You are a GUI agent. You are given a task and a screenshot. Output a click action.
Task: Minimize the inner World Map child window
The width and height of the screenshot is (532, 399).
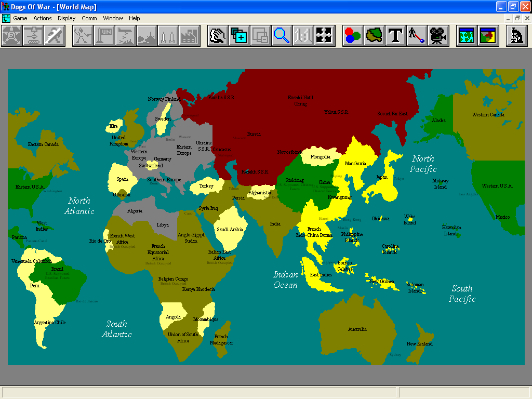tap(508, 18)
